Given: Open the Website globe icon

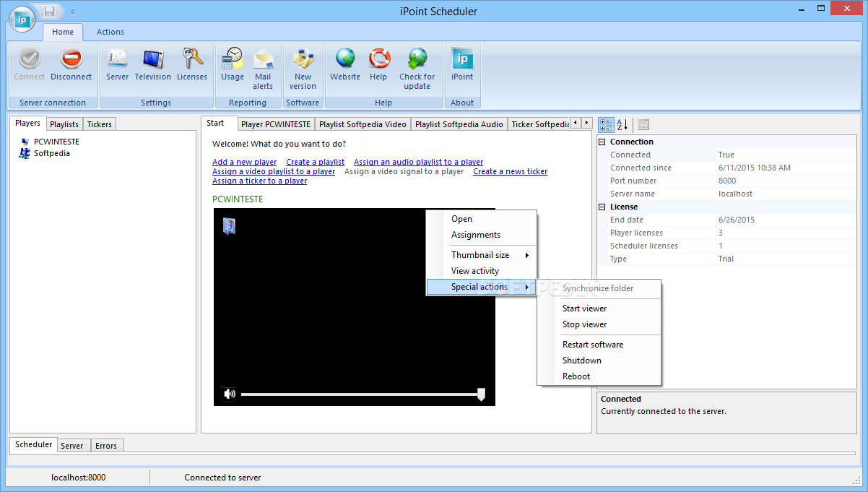Looking at the screenshot, I should pos(345,59).
